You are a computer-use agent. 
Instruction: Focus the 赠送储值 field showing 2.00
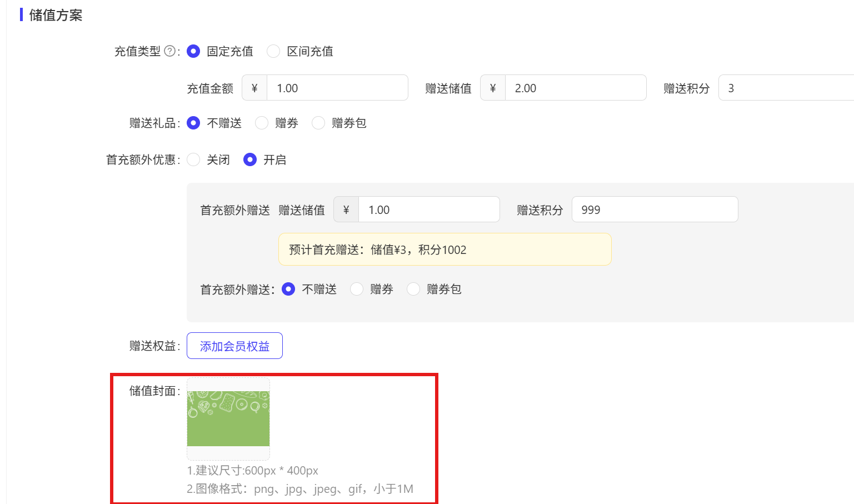575,88
